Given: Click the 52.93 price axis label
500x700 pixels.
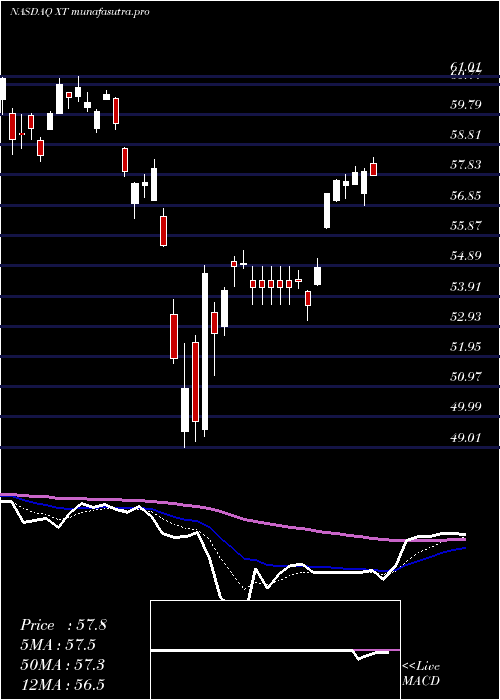Looking at the screenshot, I should pos(466,317).
